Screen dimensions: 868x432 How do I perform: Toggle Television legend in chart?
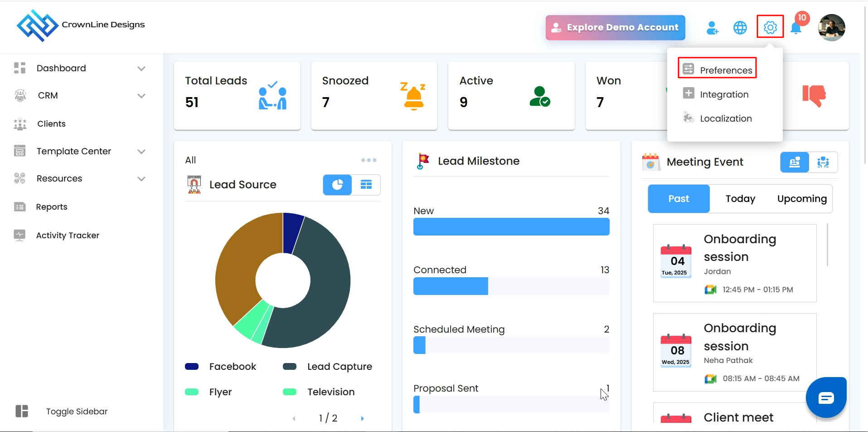coord(319,392)
